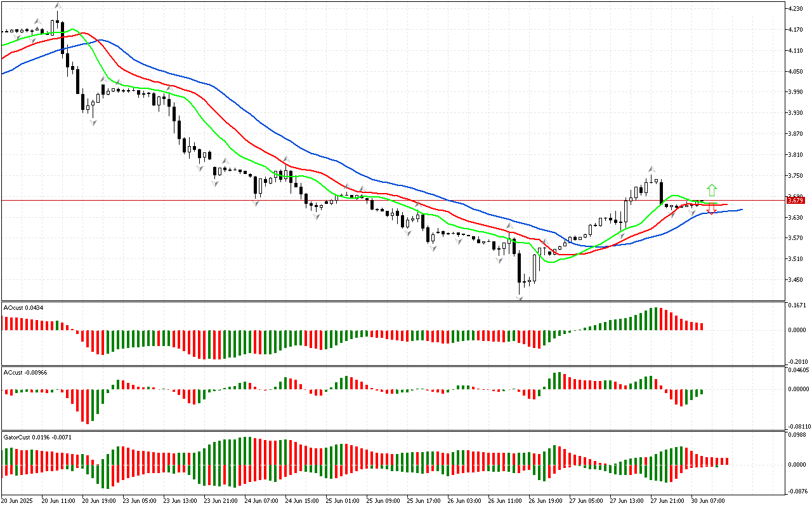This screenshot has height=508, width=812.
Task: Click the 0.1671 AOcust scale value
Action: [797, 305]
